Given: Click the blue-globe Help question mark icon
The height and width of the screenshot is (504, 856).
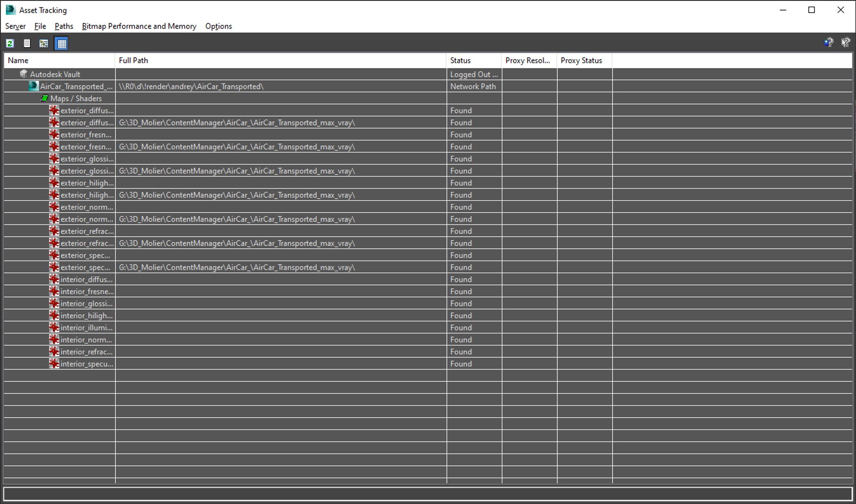Looking at the screenshot, I should [x=828, y=43].
